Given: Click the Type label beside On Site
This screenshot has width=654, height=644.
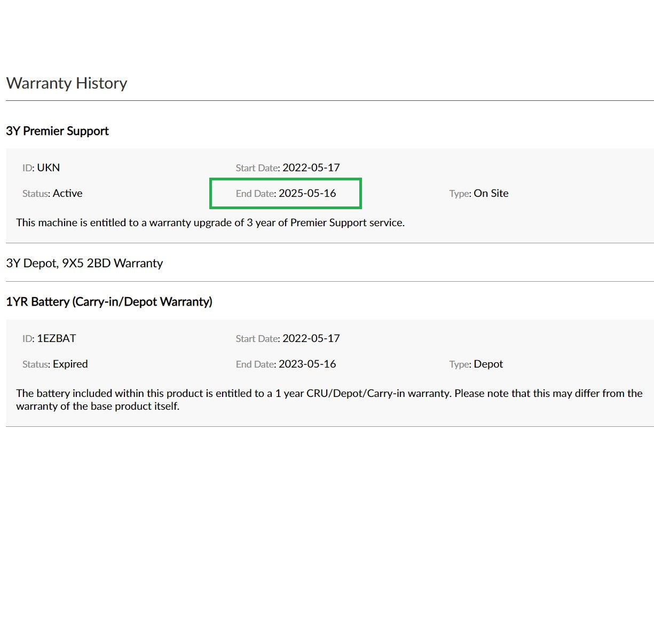Looking at the screenshot, I should (x=459, y=194).
